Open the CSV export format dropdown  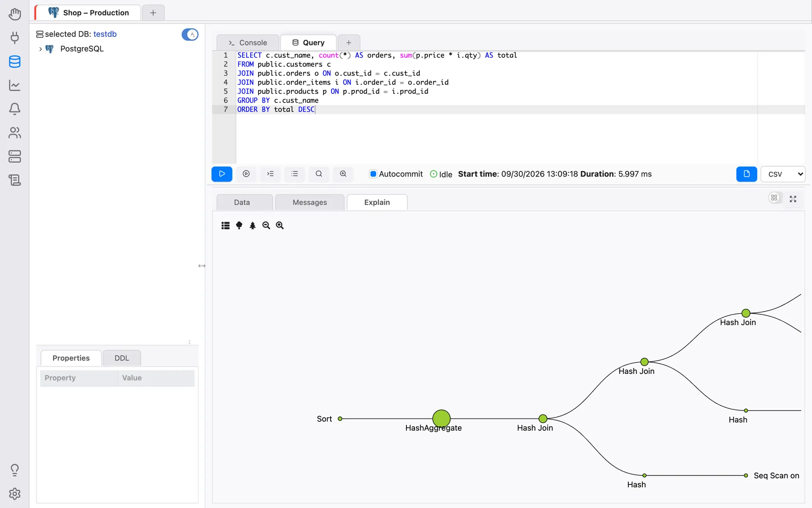coord(783,174)
